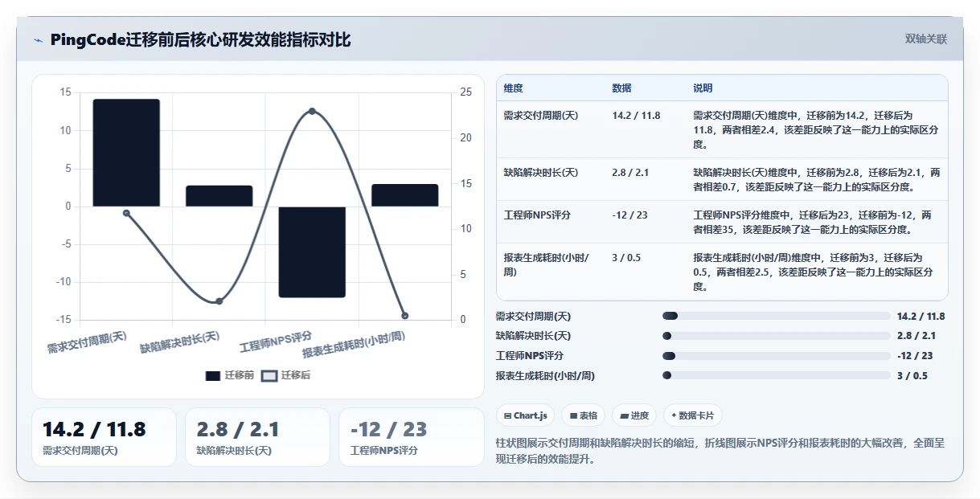The height and width of the screenshot is (499, 980).
Task: Click the negative 工程师NPS评分 bar in chart
Action: 312,252
